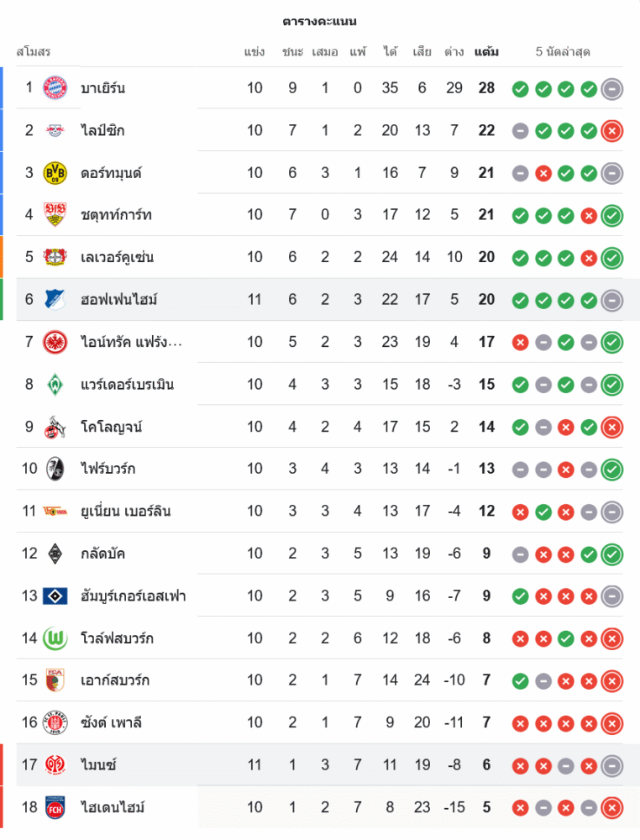Click the Eintracht Frankfurt club logo

pos(55,342)
